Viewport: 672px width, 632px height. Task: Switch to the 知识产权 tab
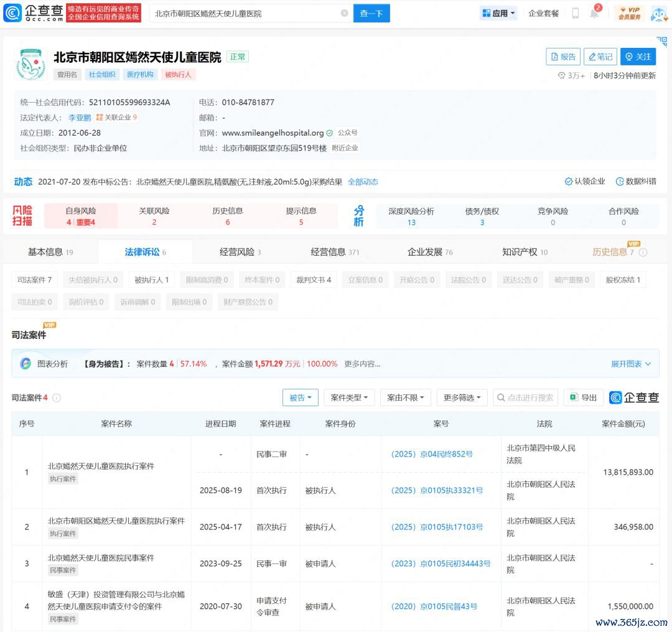525,252
